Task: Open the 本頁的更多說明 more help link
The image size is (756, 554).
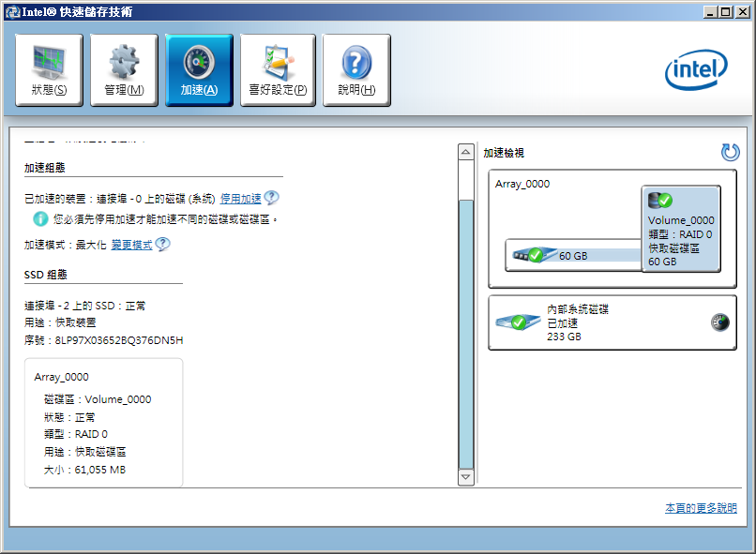Action: [701, 508]
